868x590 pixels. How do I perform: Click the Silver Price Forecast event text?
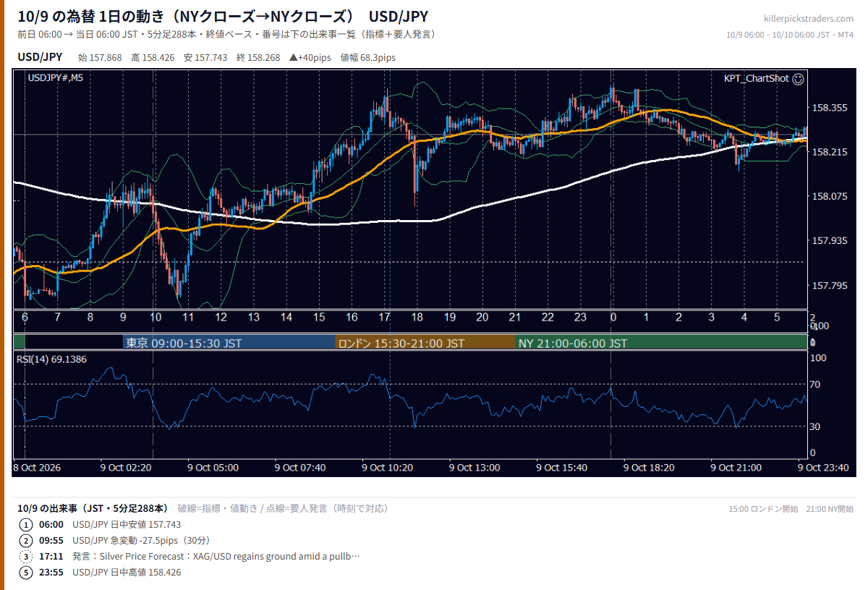(x=216, y=557)
